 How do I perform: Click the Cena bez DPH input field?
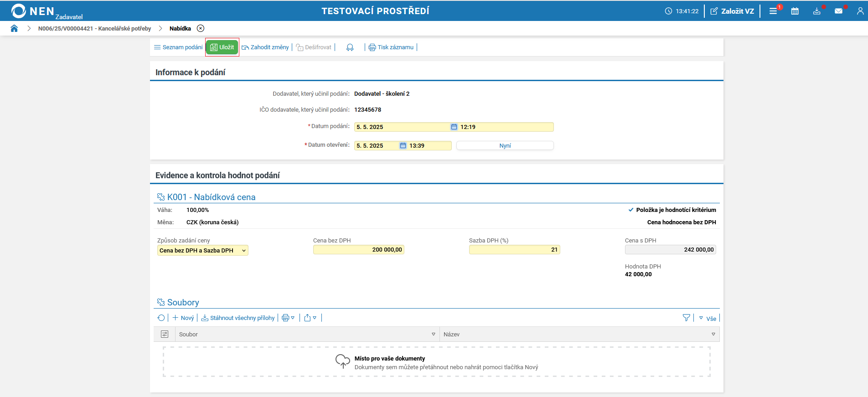pyautogui.click(x=358, y=250)
